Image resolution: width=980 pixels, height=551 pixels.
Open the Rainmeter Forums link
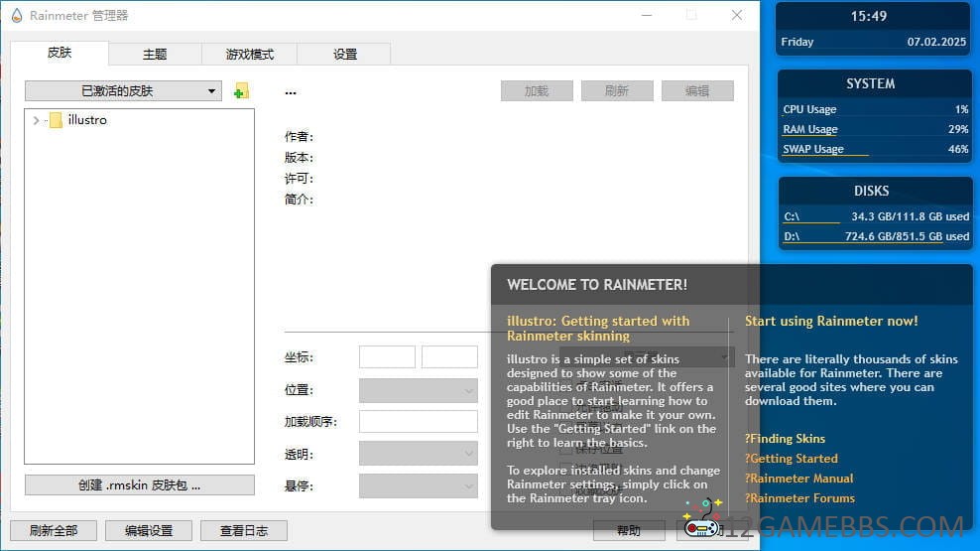799,498
